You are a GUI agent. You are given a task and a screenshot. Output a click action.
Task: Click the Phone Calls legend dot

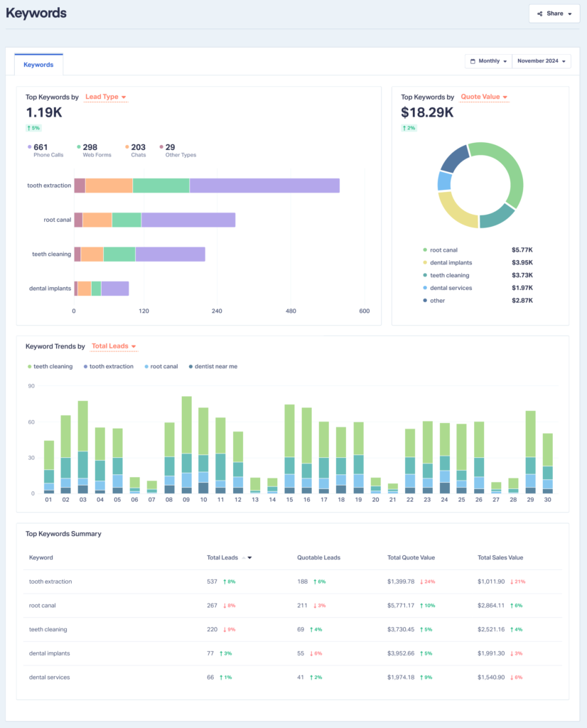click(30, 146)
